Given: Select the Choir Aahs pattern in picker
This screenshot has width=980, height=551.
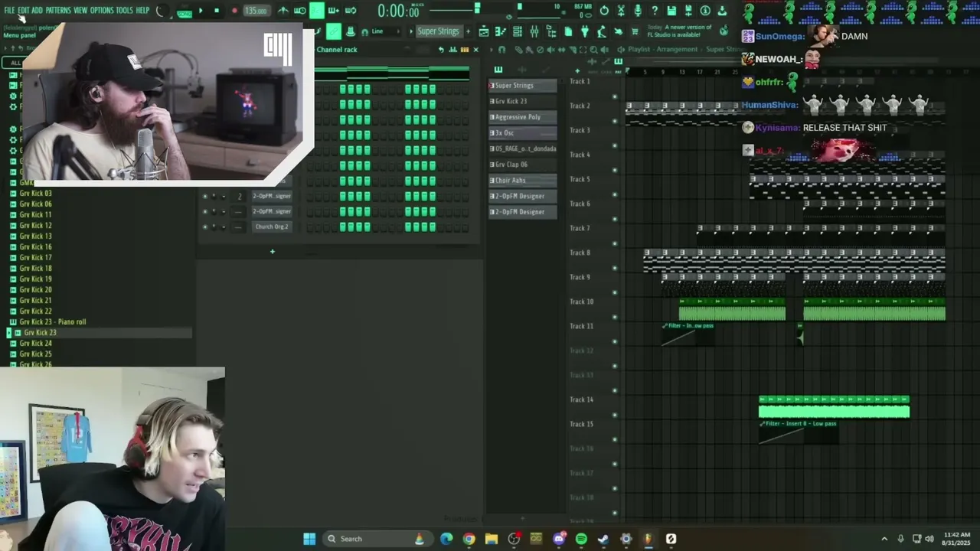Looking at the screenshot, I should tap(523, 181).
